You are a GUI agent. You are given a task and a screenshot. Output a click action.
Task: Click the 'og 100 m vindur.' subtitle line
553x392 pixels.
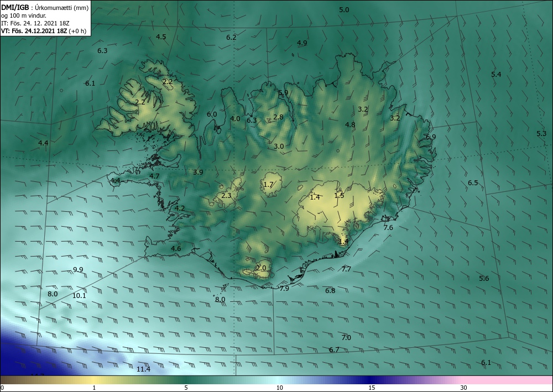[24, 15]
